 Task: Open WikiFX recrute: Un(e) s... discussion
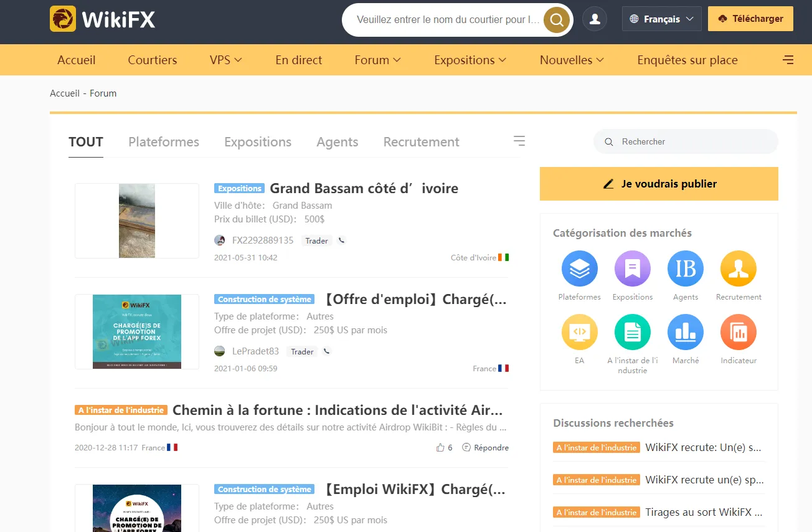(704, 447)
